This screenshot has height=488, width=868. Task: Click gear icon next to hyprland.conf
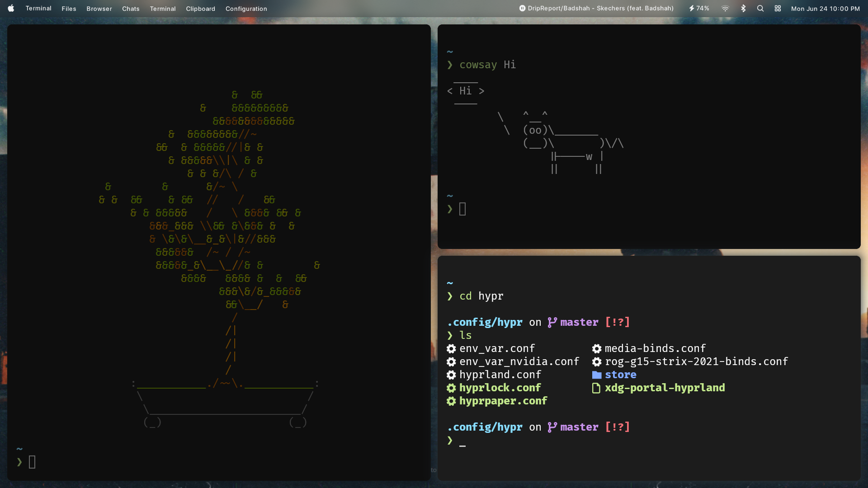tap(451, 375)
